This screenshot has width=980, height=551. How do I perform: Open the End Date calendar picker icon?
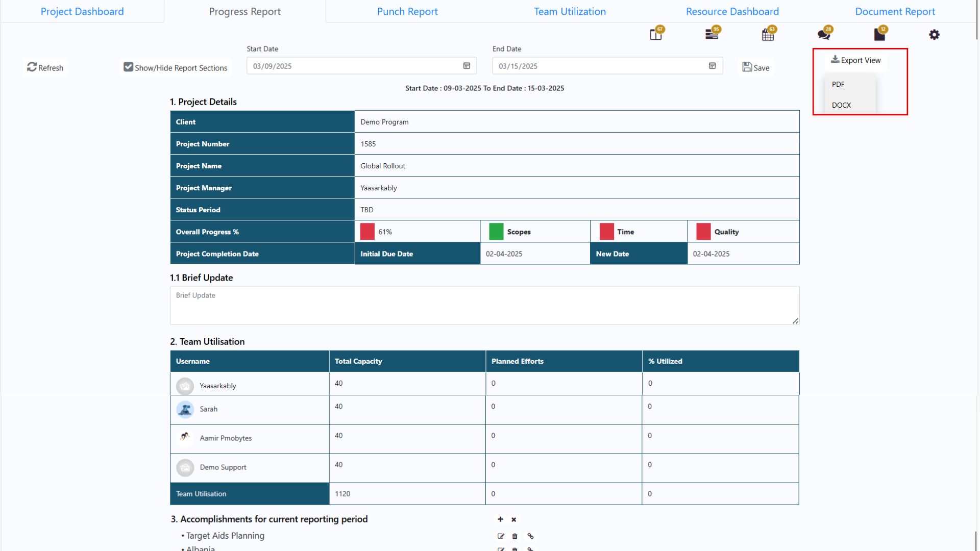(713, 66)
